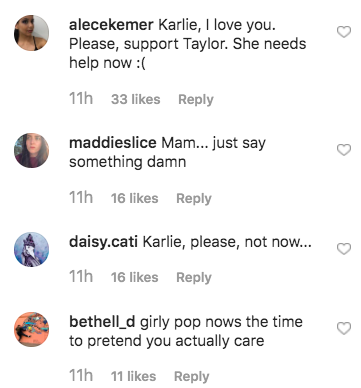Visit the maddieslice username link
Image resolution: width=361 pixels, height=388 pixels.
coord(113,143)
